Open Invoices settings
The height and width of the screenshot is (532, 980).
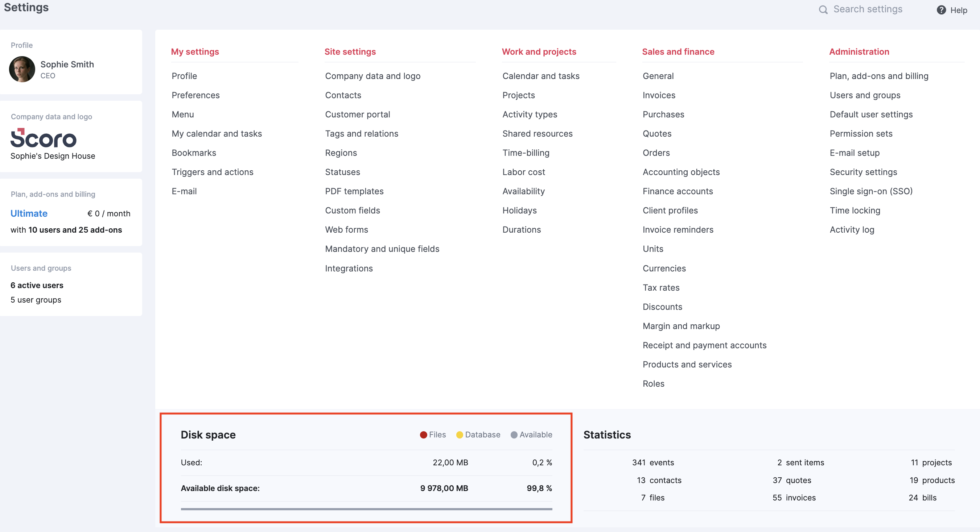click(x=659, y=95)
